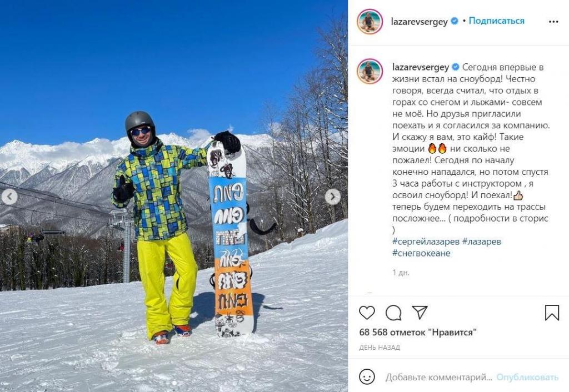Open comments via speech bubble icon
The image size is (569, 392).
393,313
